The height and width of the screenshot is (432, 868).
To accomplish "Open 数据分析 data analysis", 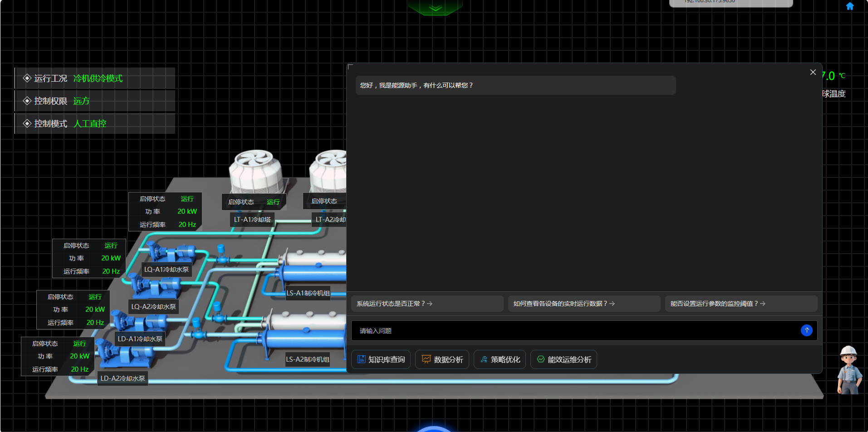I will (442, 359).
